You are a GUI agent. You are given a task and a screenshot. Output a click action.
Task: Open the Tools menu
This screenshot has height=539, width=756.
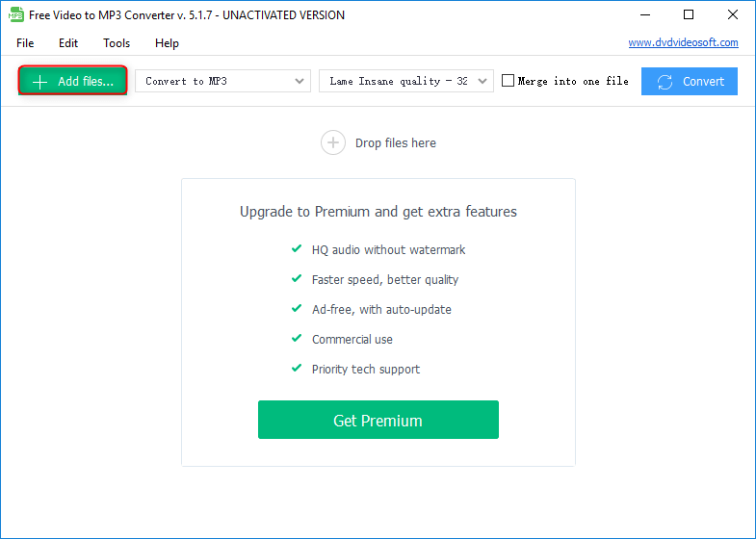[x=117, y=43]
